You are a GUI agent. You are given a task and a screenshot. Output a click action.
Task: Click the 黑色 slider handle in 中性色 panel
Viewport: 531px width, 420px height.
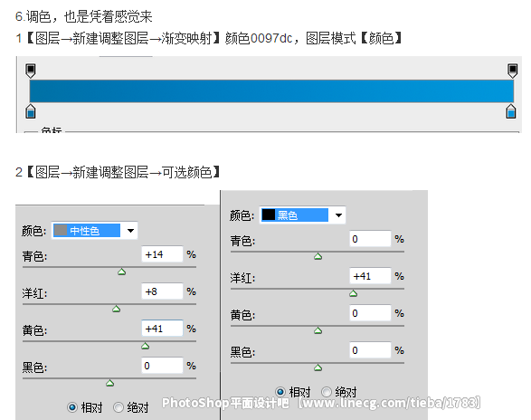click(x=109, y=383)
